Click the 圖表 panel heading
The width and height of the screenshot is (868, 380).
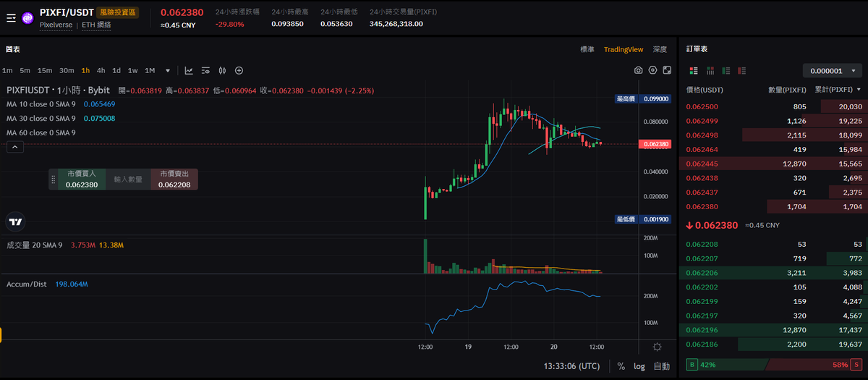13,49
